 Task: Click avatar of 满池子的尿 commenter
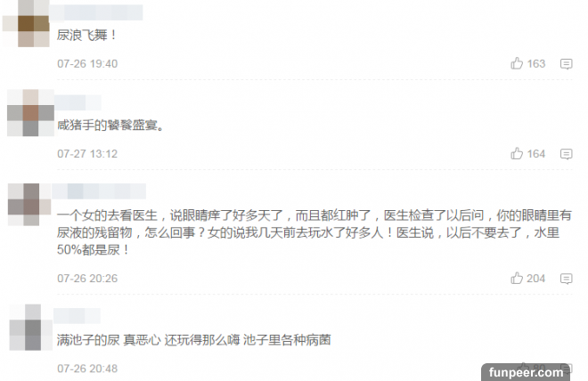(x=30, y=328)
